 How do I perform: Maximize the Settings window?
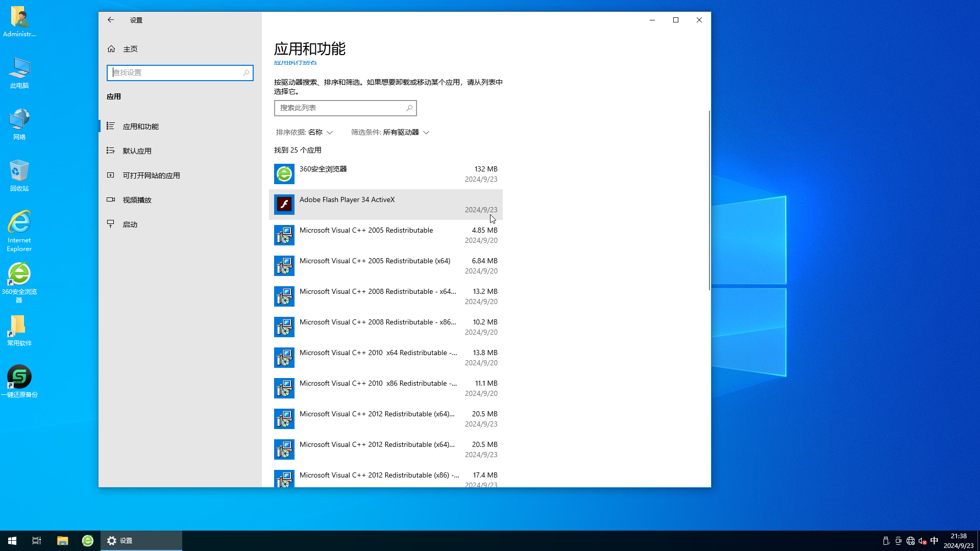tap(676, 20)
